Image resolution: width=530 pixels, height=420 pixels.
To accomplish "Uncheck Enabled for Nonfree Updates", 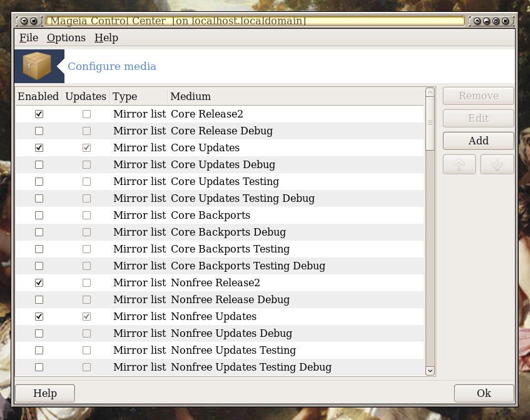I will 39,317.
